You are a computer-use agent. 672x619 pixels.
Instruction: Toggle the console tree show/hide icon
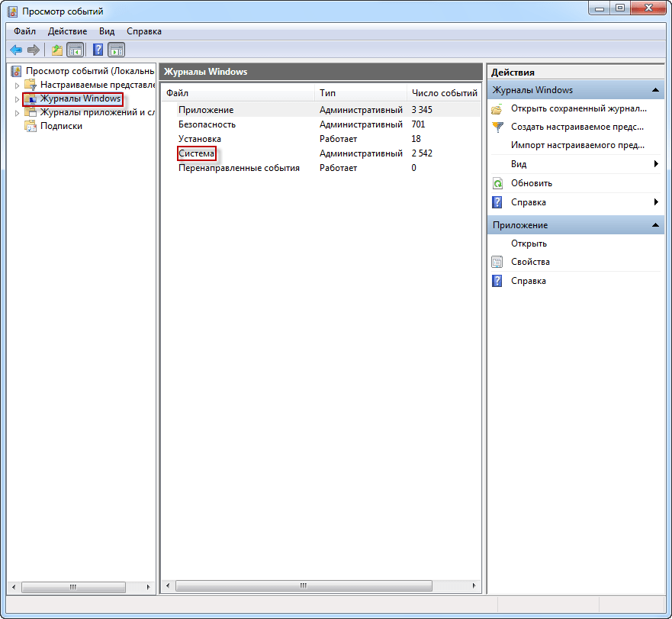75,50
